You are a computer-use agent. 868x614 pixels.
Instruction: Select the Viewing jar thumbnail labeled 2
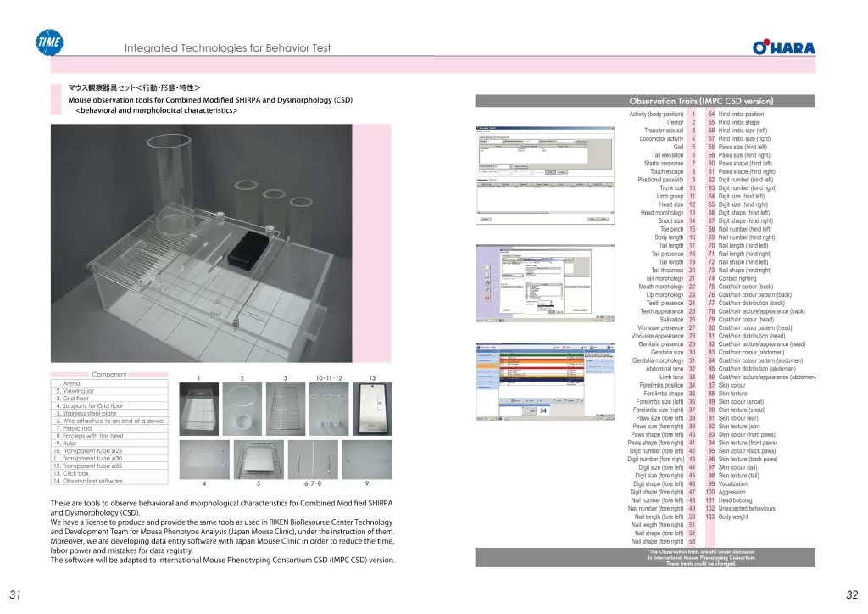242,409
